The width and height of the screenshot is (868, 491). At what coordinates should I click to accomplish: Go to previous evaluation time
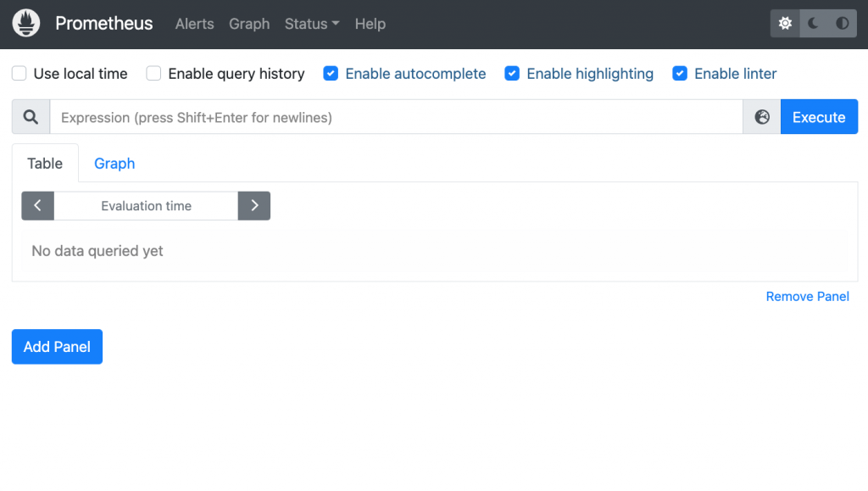click(x=37, y=206)
